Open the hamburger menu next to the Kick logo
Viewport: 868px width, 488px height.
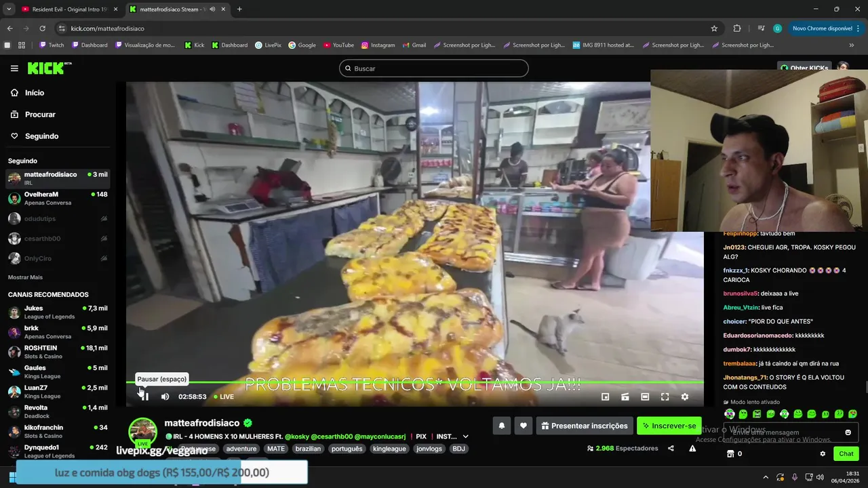point(14,68)
